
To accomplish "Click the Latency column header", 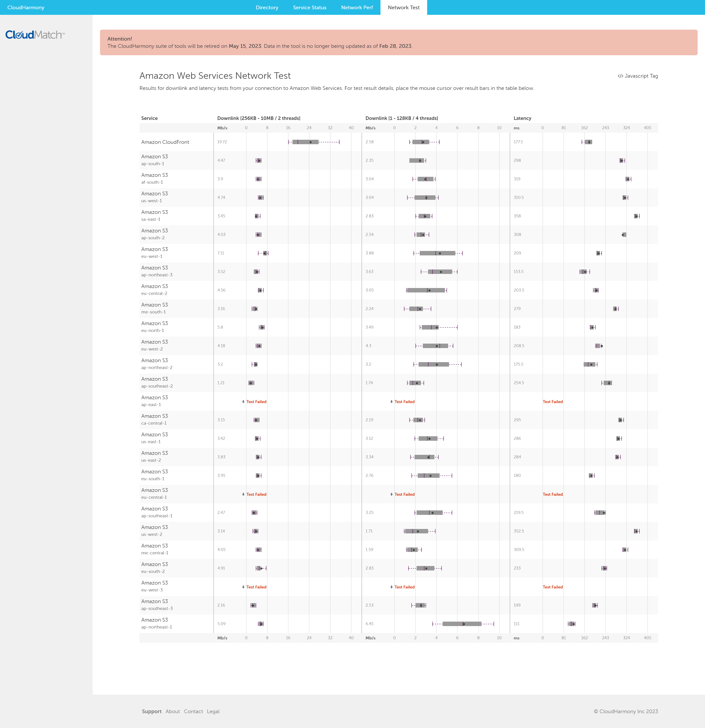I will tap(522, 118).
